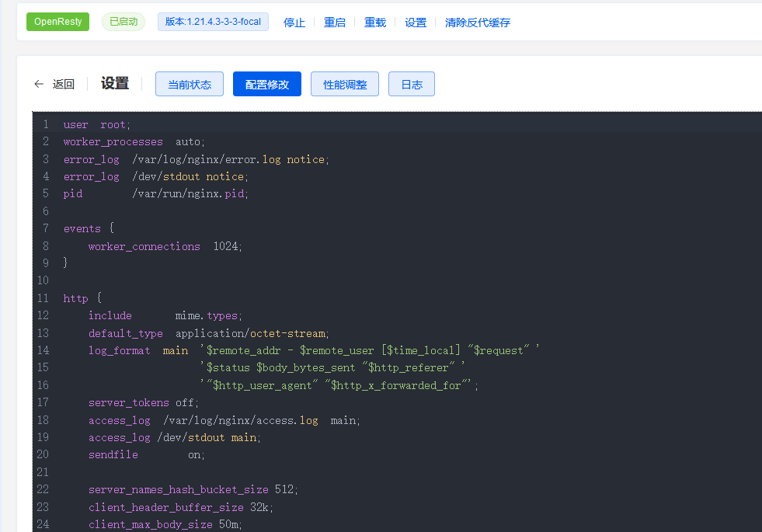Click the 'access_log /dev/stdout main;' line
762x532 pixels.
click(x=175, y=438)
